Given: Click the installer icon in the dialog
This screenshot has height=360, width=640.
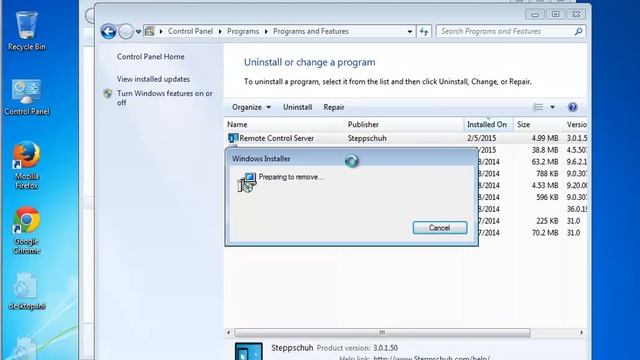Looking at the screenshot, I should pyautogui.click(x=247, y=182).
